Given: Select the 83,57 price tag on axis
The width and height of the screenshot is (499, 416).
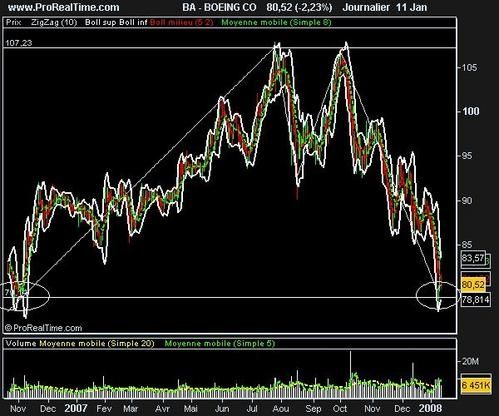Looking at the screenshot, I should coord(473,258).
